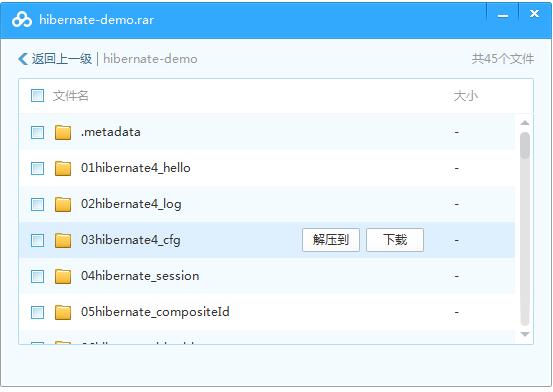Click the vertical scrollbar thumb
Screen dimensions: 553x392
coord(525,145)
